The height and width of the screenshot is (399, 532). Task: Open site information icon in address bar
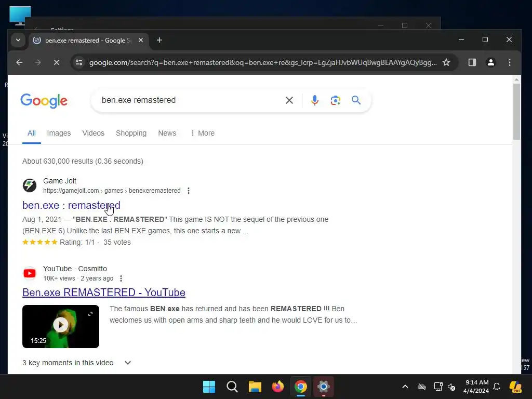tap(79, 62)
